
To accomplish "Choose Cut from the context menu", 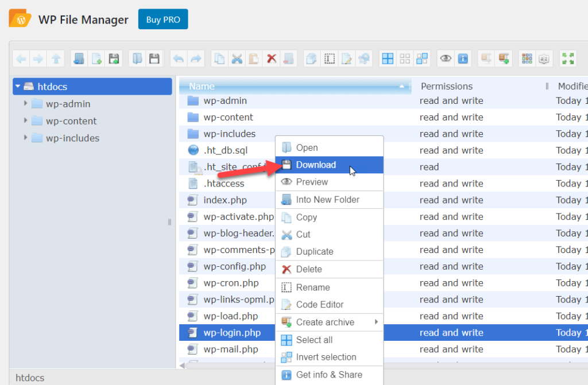I will click(329, 234).
